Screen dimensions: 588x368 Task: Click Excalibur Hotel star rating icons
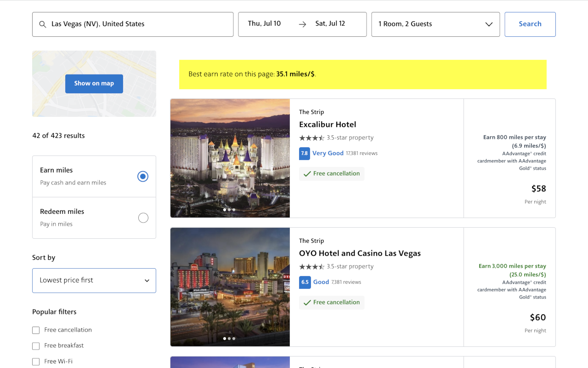tap(312, 138)
